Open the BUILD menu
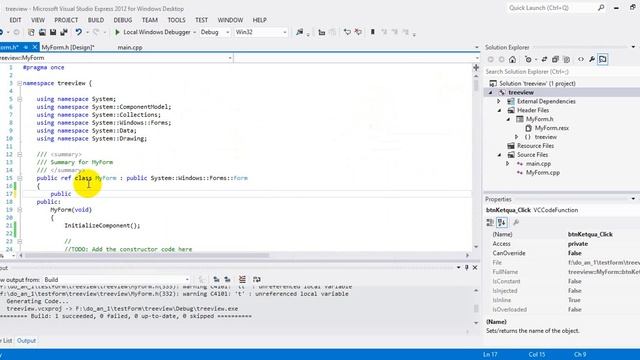Image resolution: width=640 pixels, height=360 pixels. [96, 20]
